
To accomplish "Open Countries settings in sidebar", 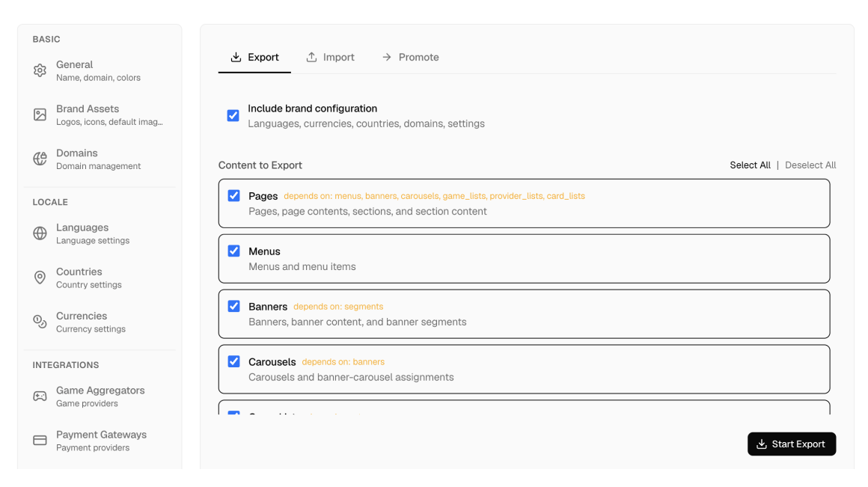I will point(100,278).
